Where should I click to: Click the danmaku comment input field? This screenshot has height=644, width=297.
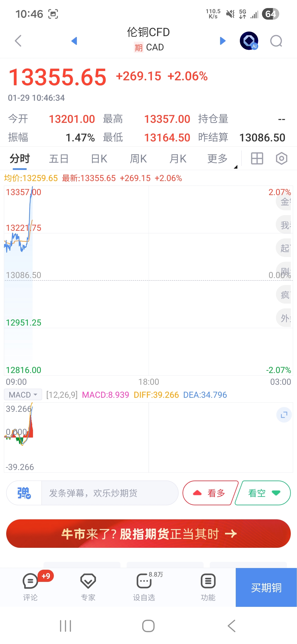click(110, 493)
